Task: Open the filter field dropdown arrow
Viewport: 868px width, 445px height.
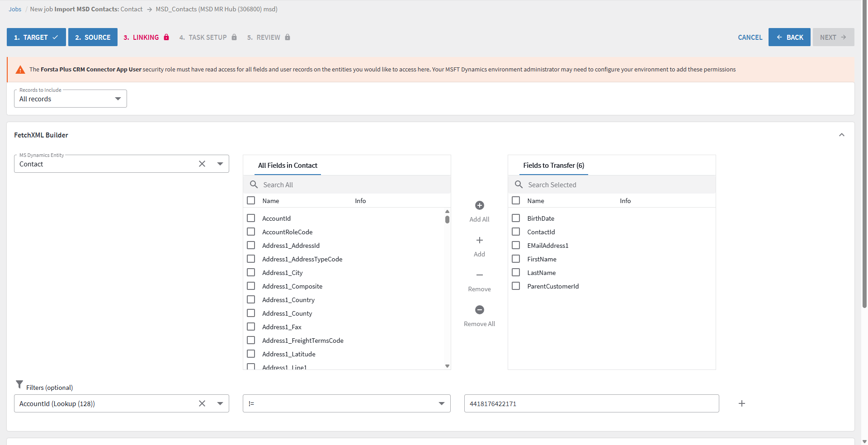Action: pos(220,403)
